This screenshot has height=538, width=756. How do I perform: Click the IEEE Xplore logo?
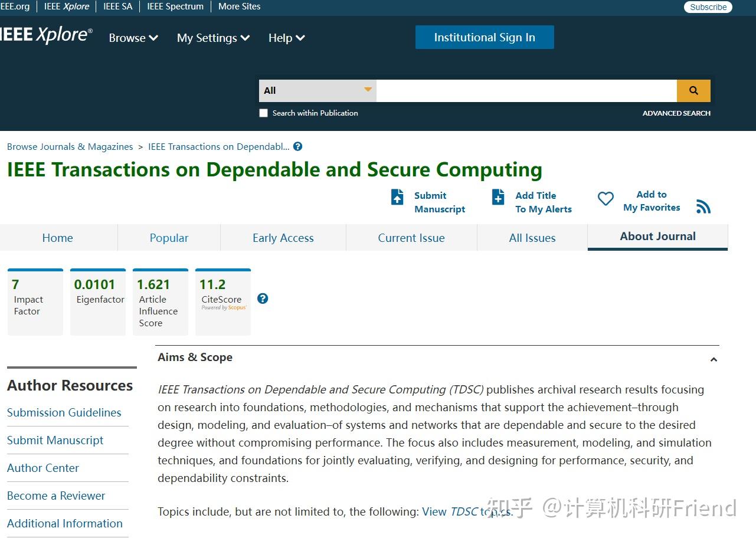point(44,35)
